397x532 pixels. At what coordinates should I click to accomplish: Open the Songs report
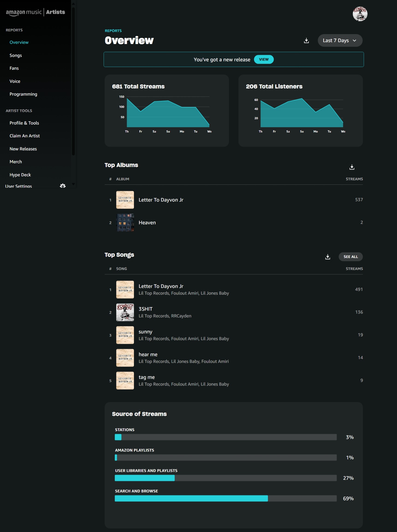[x=16, y=55]
